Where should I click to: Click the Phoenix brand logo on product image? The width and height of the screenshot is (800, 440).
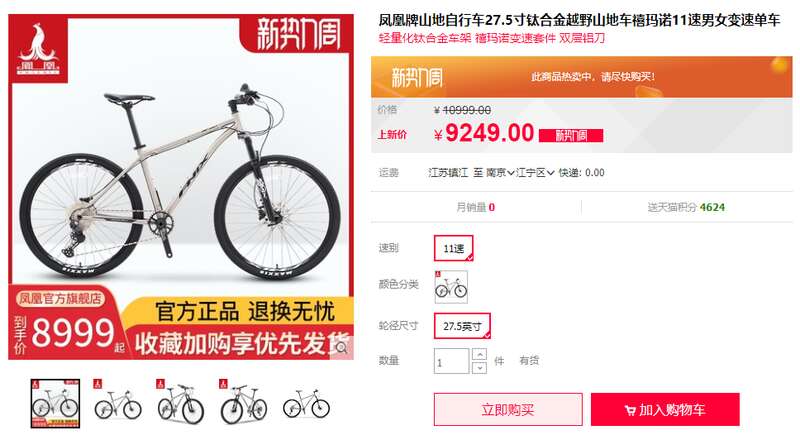coord(39,48)
